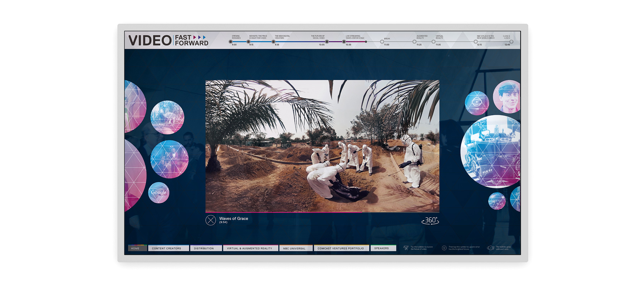
Task: Click 'Tap the bubbles to explore' hint text
Action: pyautogui.click(x=422, y=248)
